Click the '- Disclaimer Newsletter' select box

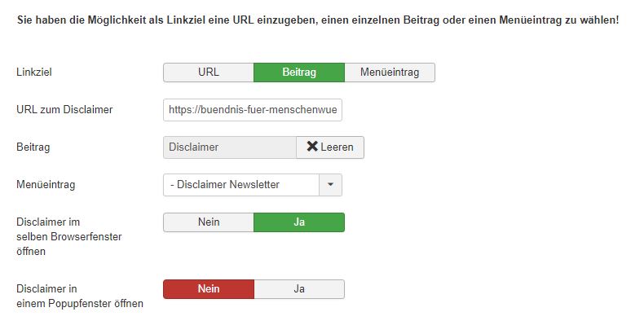tap(241, 185)
